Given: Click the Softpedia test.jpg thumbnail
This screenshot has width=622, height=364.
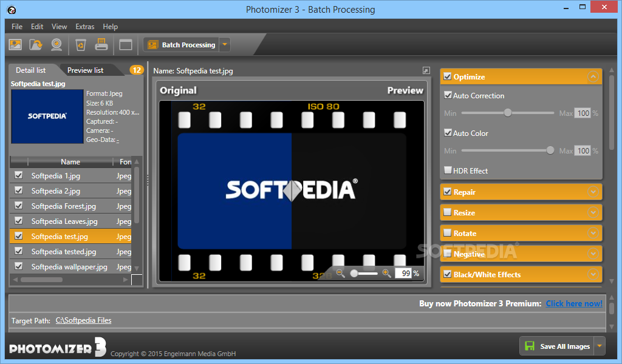Looking at the screenshot, I should pos(47,116).
